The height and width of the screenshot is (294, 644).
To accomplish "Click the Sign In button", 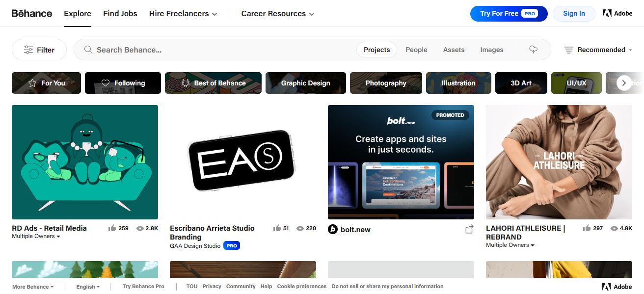I will point(574,13).
